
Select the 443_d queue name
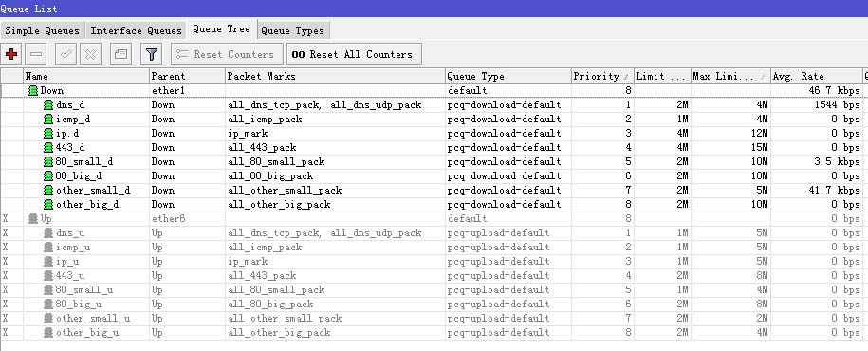pyautogui.click(x=70, y=147)
